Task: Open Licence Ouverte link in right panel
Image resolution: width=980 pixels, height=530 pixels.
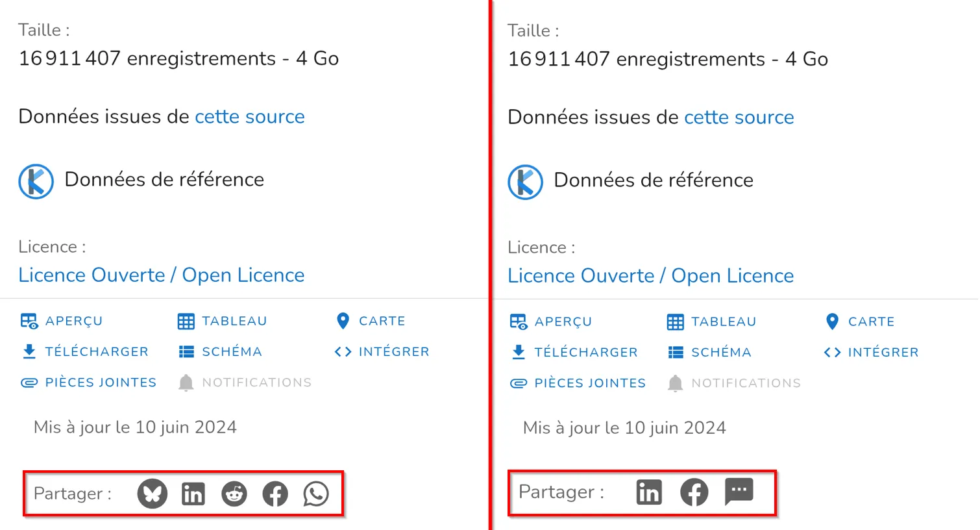Action: tap(650, 275)
